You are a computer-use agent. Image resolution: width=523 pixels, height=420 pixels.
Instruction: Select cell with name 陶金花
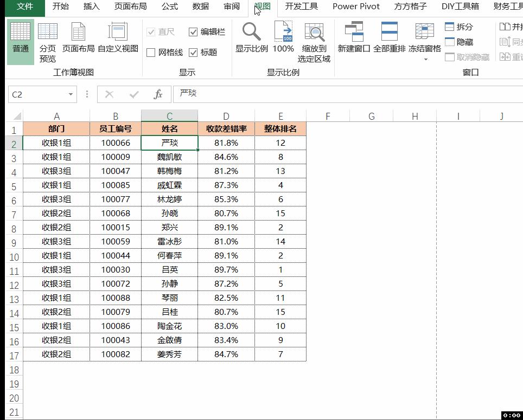click(169, 326)
